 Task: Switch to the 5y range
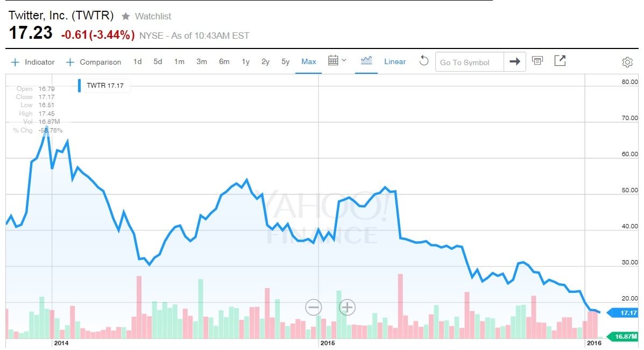tap(285, 61)
